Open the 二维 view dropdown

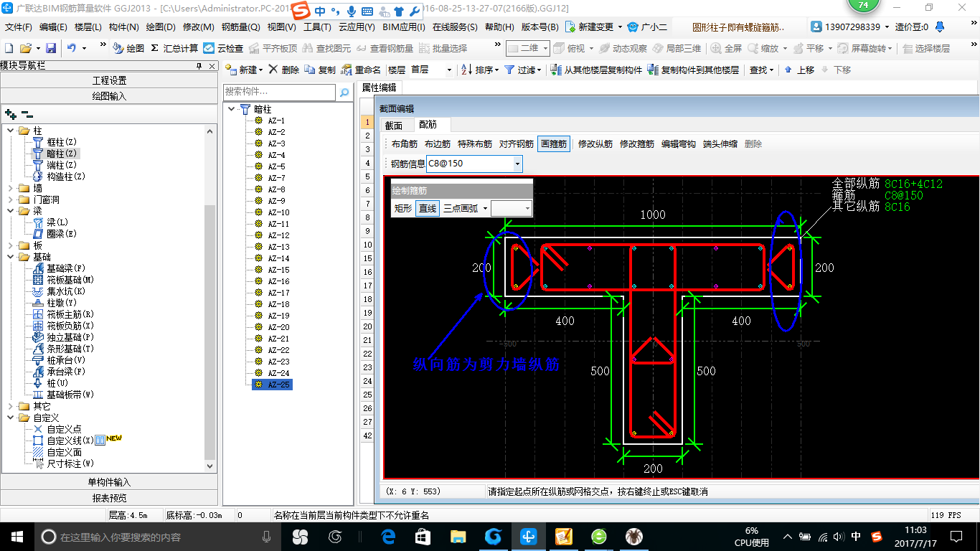545,48
